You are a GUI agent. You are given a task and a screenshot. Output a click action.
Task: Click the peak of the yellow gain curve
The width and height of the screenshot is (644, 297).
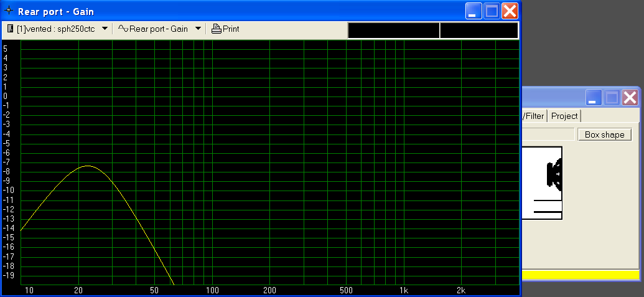(87, 166)
